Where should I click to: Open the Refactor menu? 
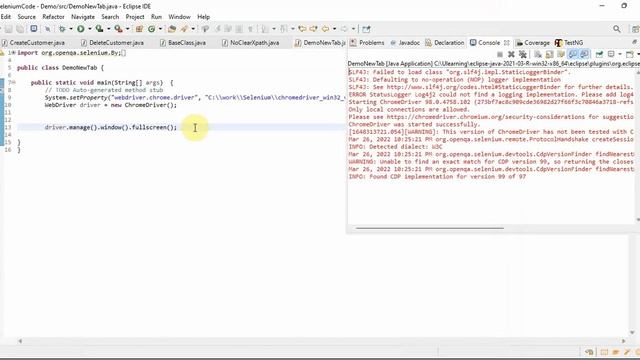(53, 17)
